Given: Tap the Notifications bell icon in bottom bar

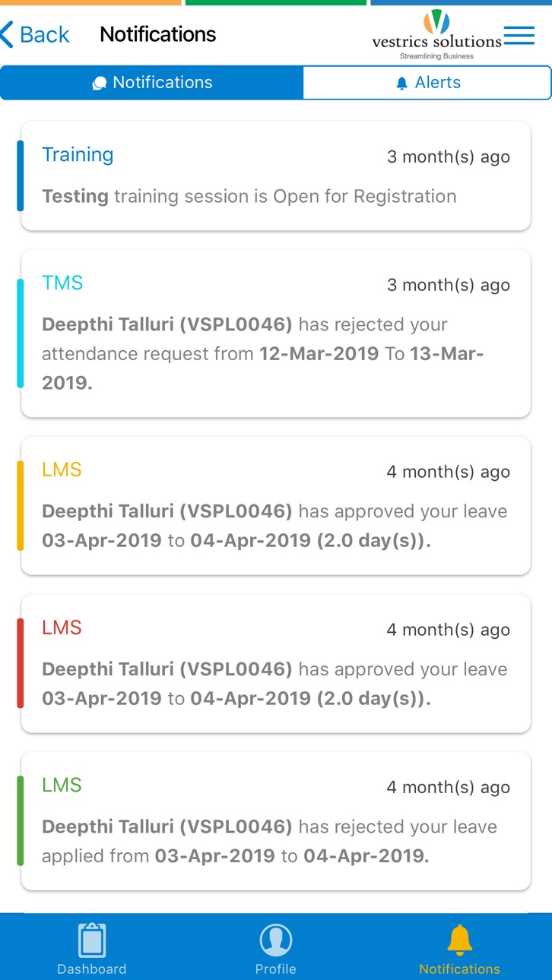Looking at the screenshot, I should [459, 940].
